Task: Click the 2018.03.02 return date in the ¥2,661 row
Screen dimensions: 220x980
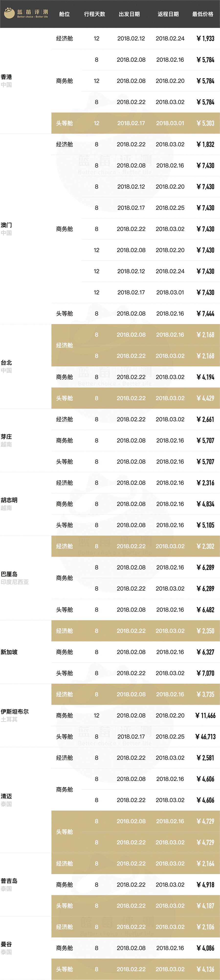Action: 170,419
